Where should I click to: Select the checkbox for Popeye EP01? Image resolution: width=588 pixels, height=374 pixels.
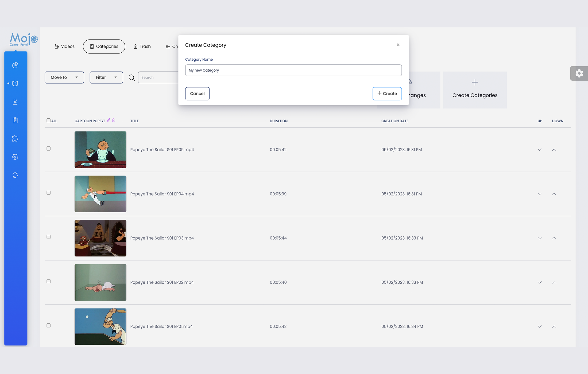point(48,325)
